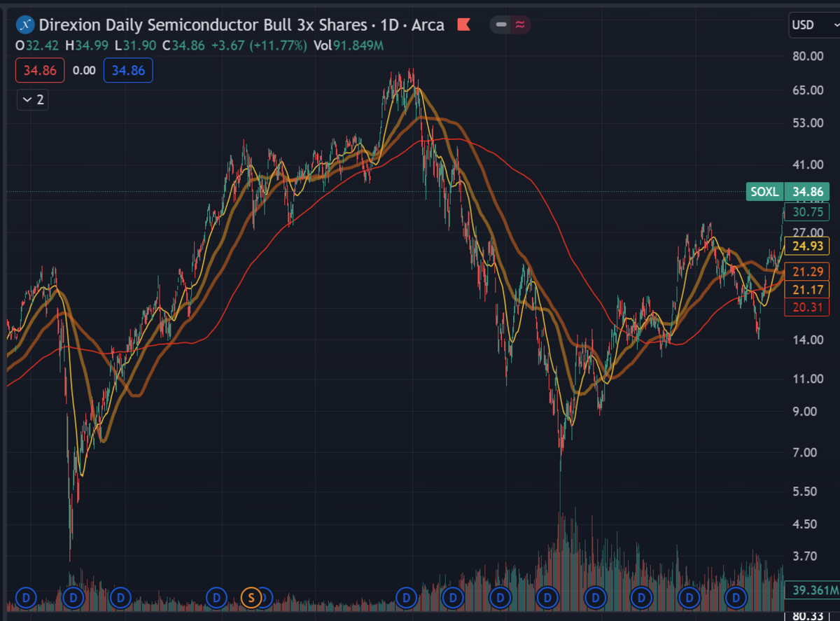840x621 pixels.
Task: Click the H34.99 high value
Action: (87, 46)
